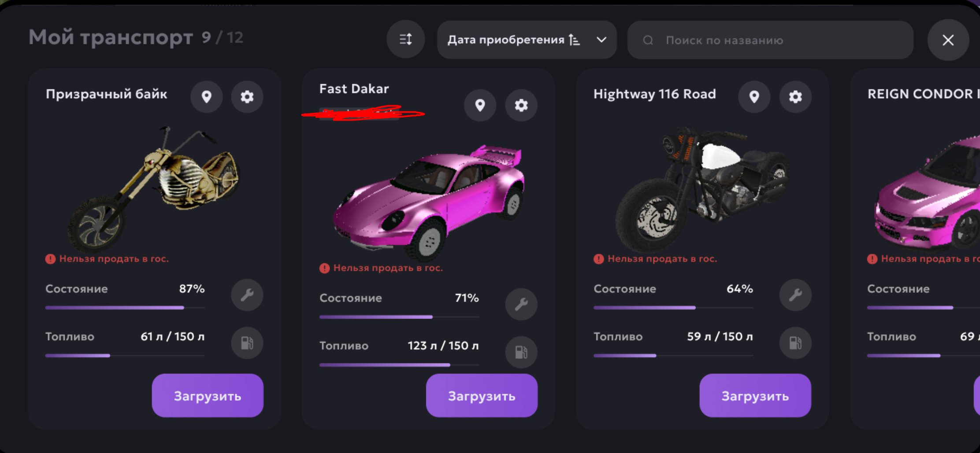Open Hightway 116 Road settings gear

tap(795, 96)
